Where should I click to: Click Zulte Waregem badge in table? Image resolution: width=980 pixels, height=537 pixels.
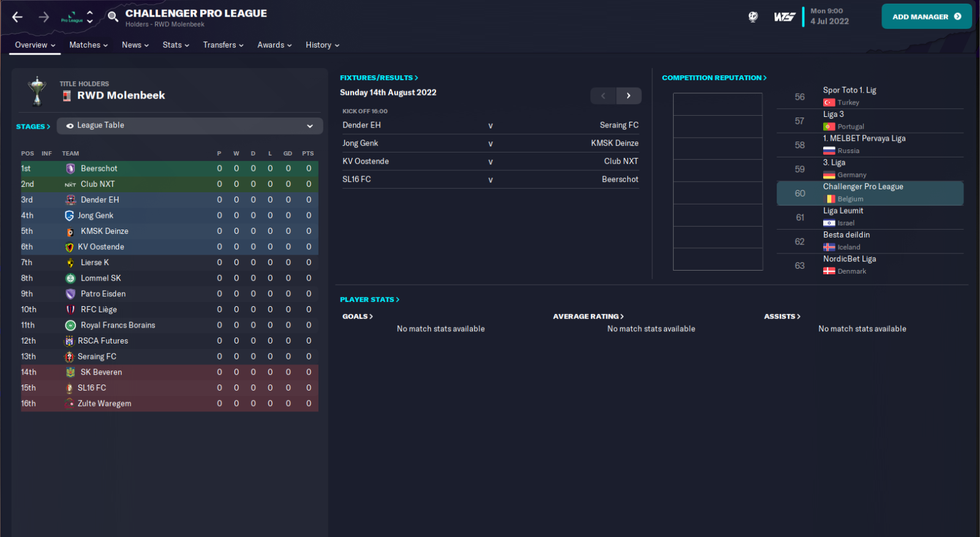[69, 404]
